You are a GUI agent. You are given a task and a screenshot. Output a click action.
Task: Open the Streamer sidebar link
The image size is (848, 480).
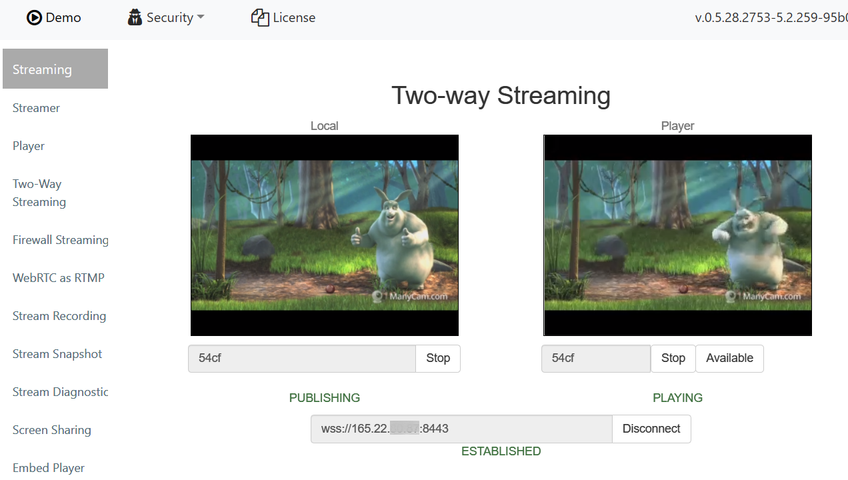(x=36, y=108)
